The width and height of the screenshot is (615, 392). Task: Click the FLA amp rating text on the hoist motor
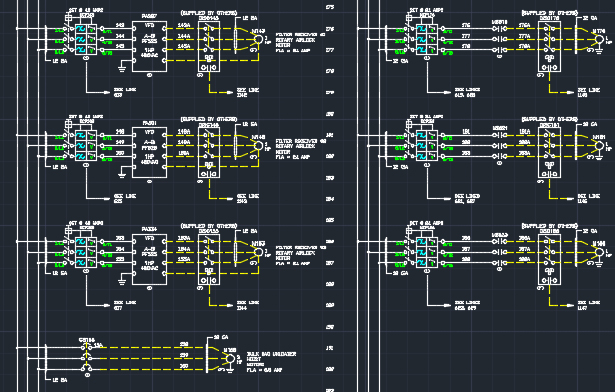click(x=264, y=370)
